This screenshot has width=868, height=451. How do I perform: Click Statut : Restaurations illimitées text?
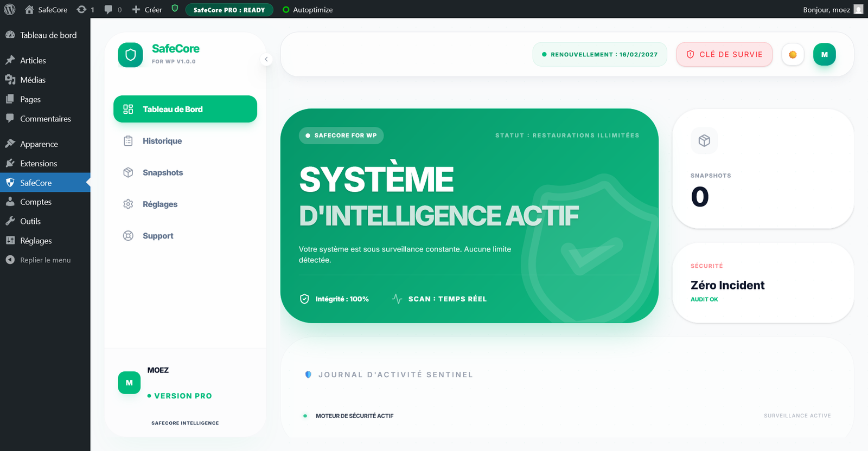tap(567, 136)
